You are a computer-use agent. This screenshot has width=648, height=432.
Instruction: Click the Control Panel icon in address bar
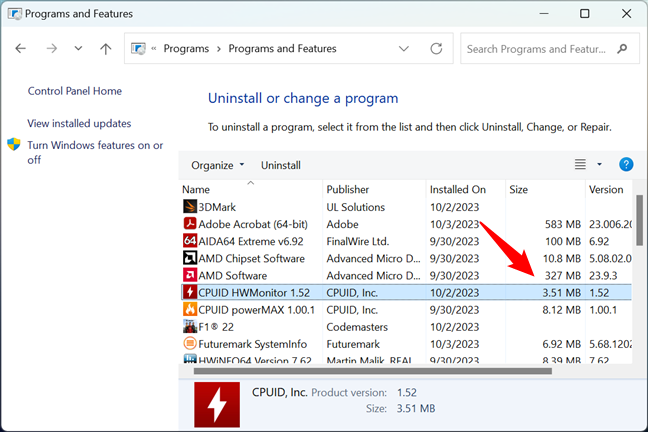(138, 48)
